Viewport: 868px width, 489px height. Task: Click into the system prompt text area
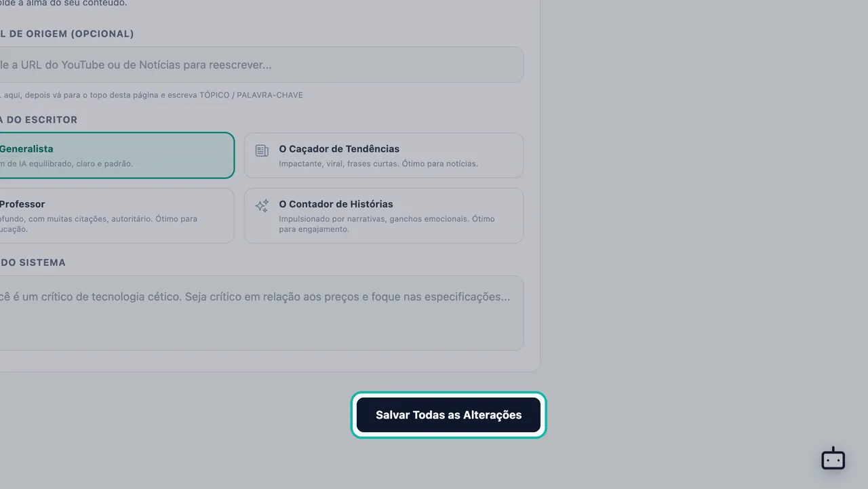pyautogui.click(x=261, y=313)
